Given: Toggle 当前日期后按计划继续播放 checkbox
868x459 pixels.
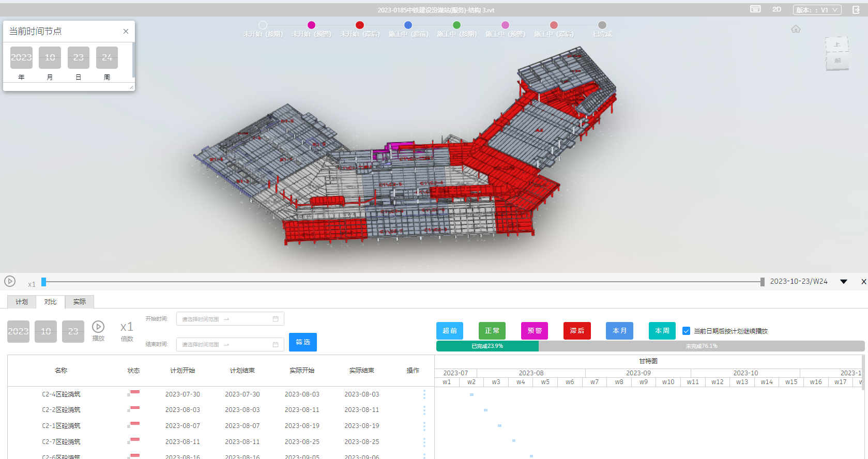Looking at the screenshot, I should pos(686,331).
